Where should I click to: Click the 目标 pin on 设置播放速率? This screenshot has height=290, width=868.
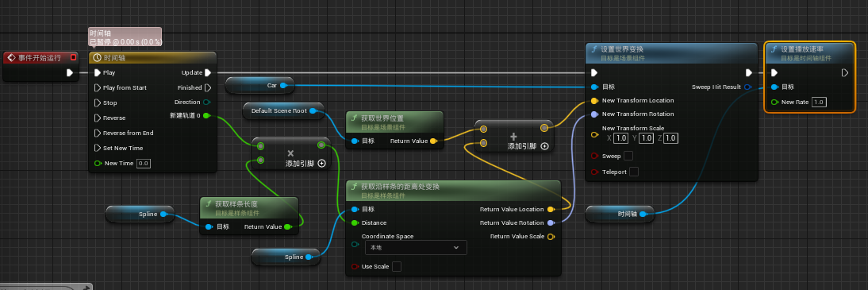point(774,87)
